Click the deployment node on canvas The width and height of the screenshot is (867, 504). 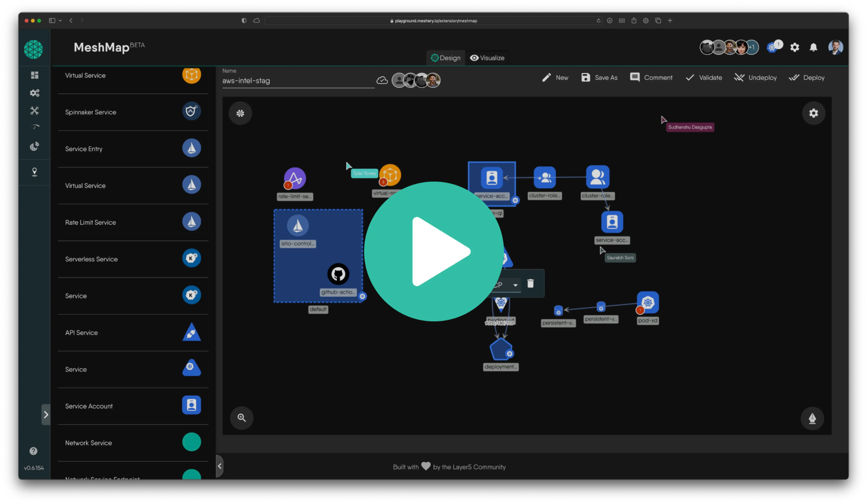501,349
